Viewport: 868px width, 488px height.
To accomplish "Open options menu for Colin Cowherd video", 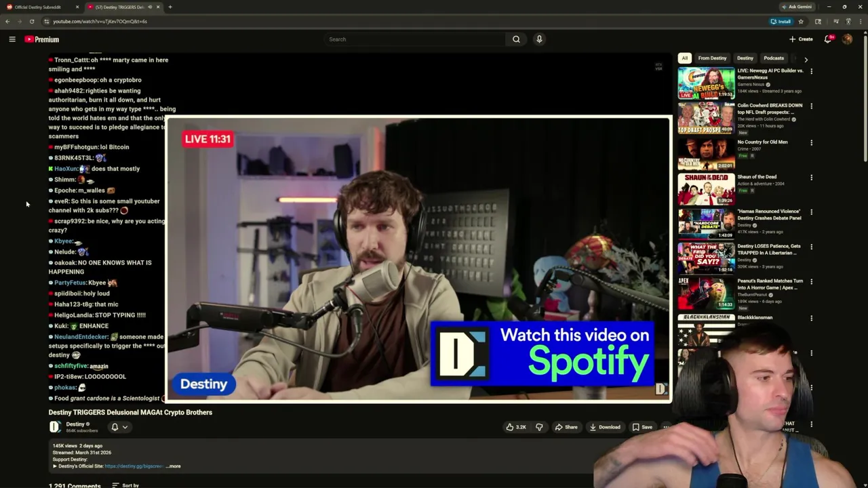I will pyautogui.click(x=811, y=106).
